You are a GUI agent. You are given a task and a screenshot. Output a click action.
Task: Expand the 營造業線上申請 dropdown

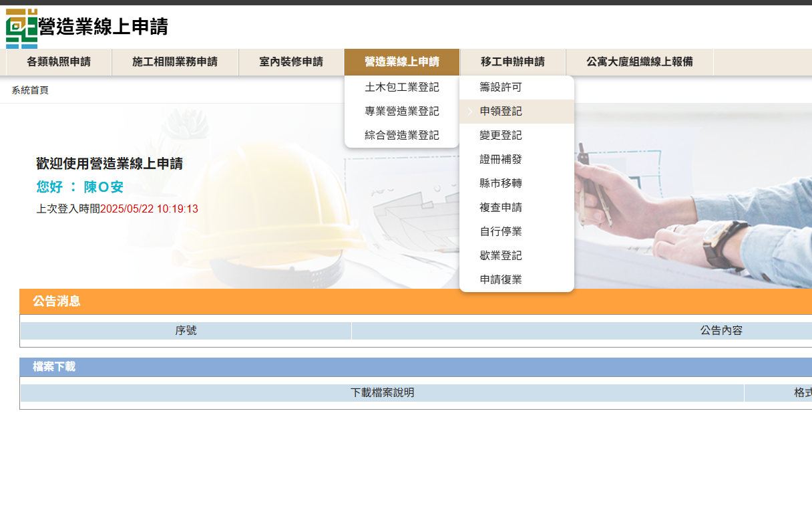[x=402, y=62]
